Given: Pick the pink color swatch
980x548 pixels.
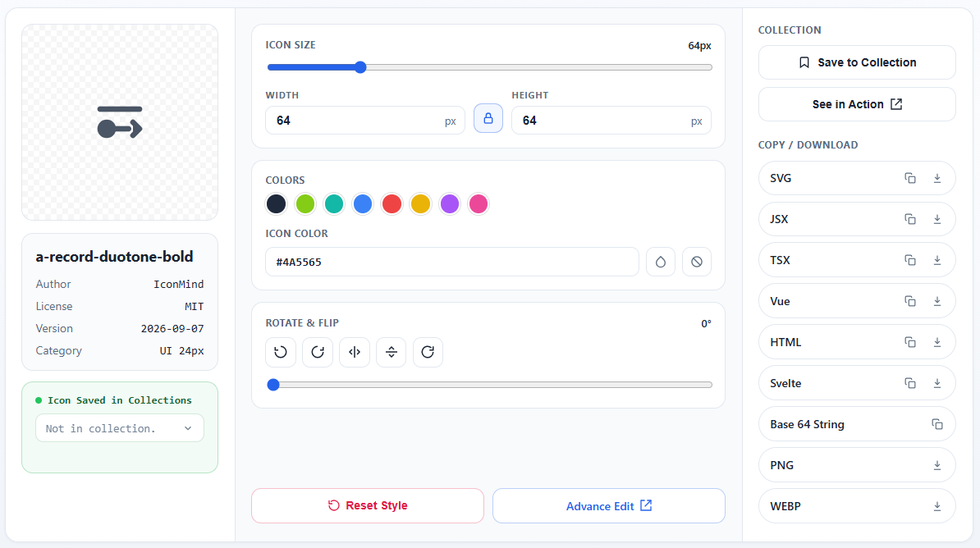Looking at the screenshot, I should [479, 203].
